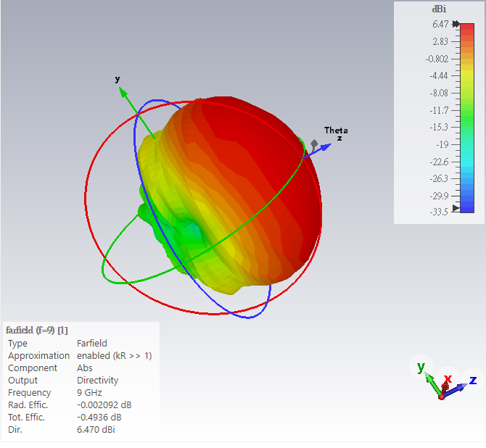Click the farfield (f=9) [1] title
This screenshot has width=486, height=448.
coord(36,330)
